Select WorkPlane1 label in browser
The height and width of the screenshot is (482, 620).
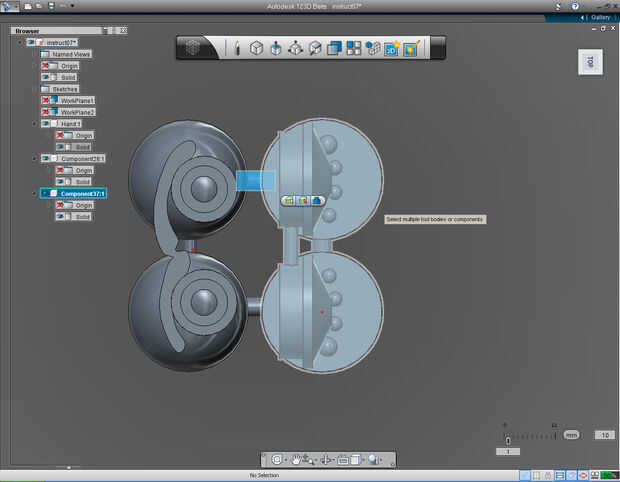pyautogui.click(x=77, y=100)
